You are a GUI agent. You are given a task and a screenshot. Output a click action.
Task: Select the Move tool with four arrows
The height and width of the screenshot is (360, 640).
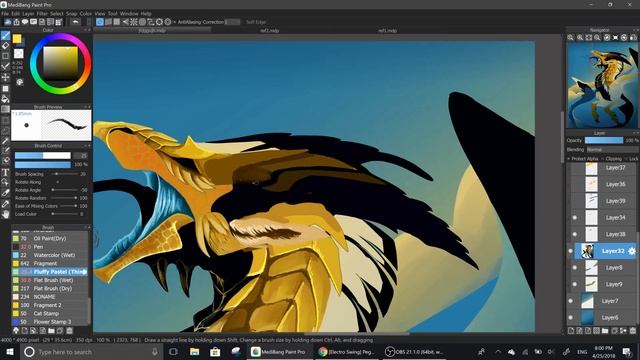[x=5, y=77]
